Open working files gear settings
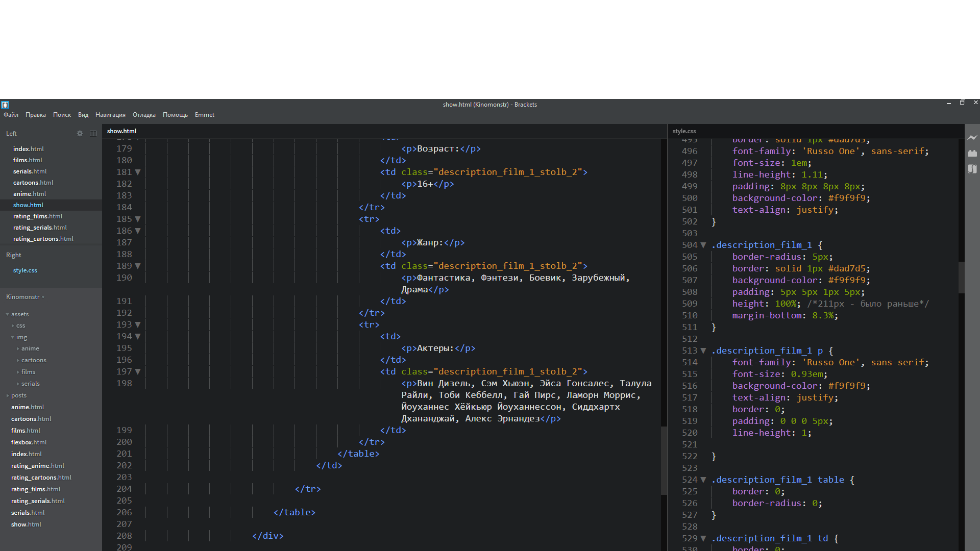The width and height of the screenshot is (980, 551). tap(80, 133)
